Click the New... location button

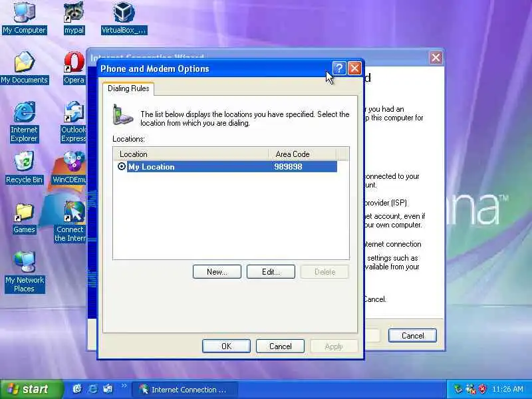click(x=217, y=272)
